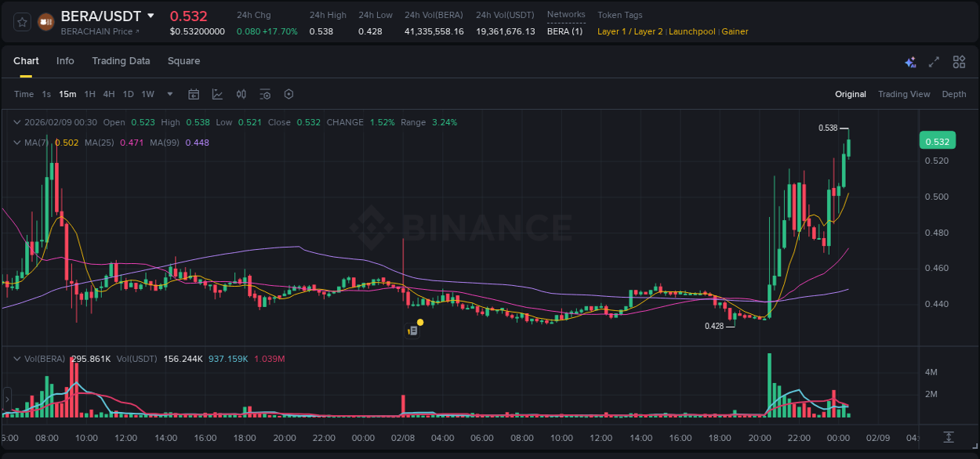Open the date jump calendar icon
Viewport: 980px width, 459px height.
(x=194, y=94)
